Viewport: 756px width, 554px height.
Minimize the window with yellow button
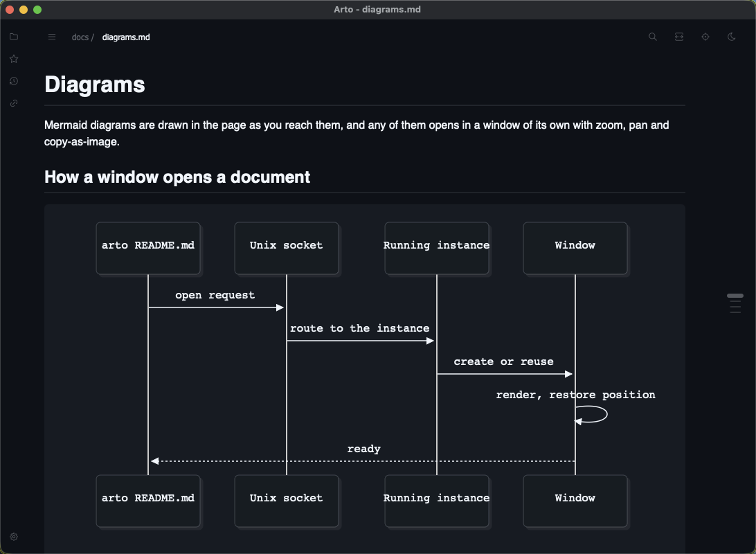23,10
